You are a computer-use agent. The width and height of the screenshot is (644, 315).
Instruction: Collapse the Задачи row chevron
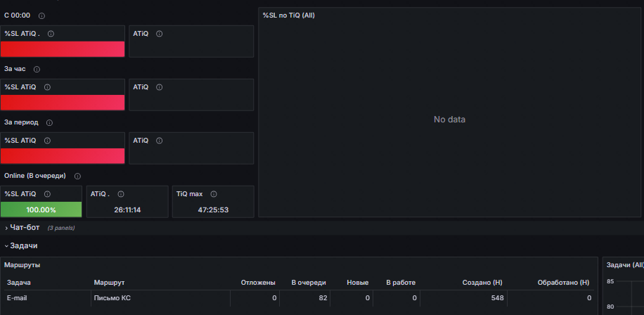point(6,246)
